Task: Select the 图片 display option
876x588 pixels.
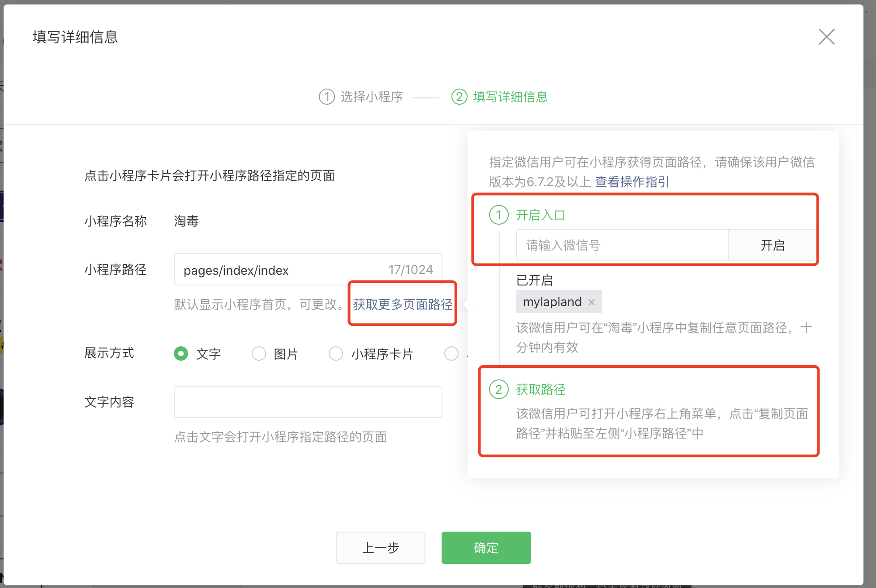Action: tap(259, 354)
